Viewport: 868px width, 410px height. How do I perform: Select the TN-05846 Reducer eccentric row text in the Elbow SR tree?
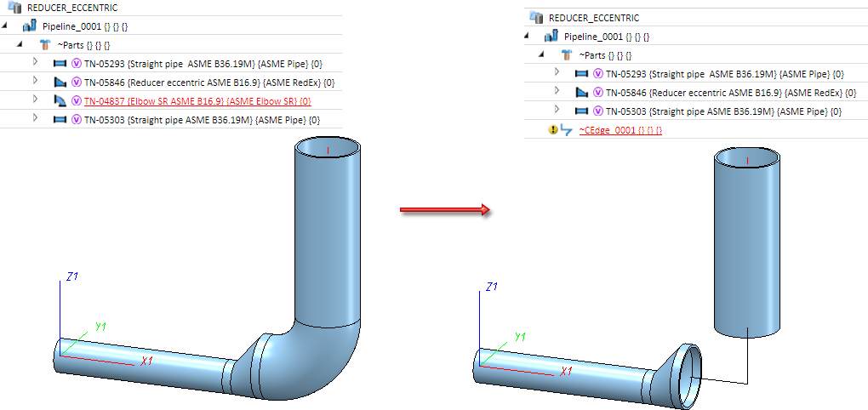point(209,83)
